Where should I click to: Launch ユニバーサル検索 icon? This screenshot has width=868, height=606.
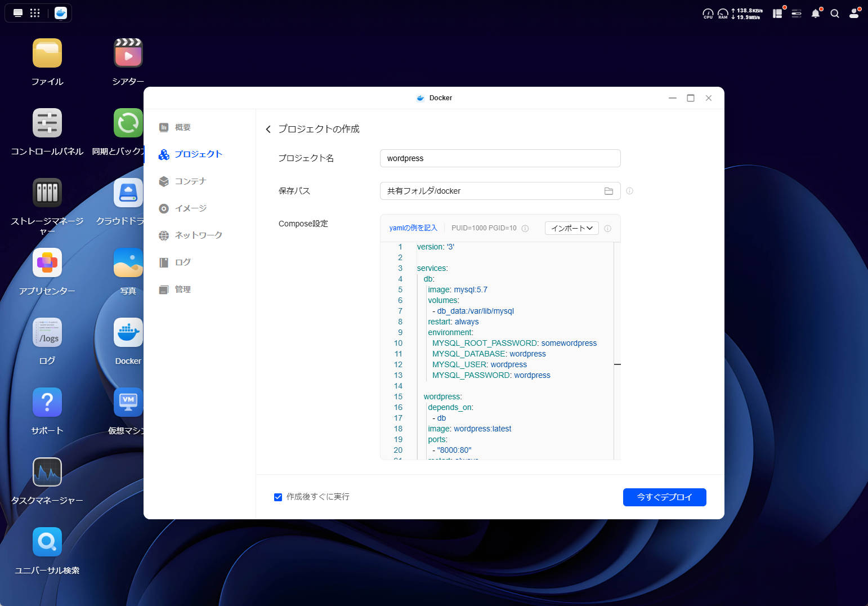point(47,542)
